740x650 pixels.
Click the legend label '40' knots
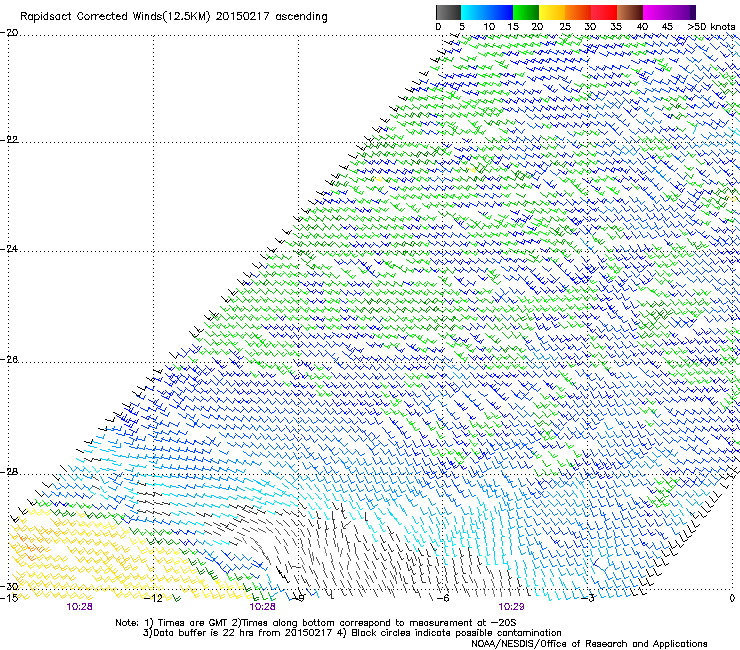coord(642,27)
